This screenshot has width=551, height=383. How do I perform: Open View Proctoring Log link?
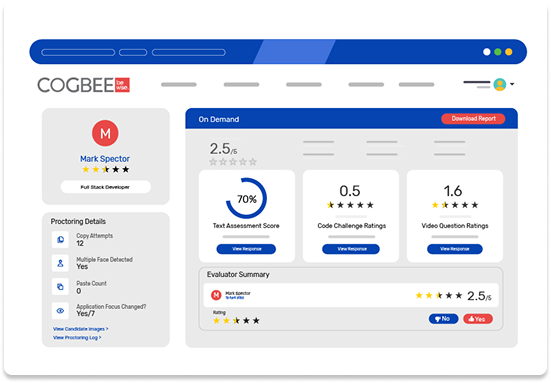coord(77,338)
